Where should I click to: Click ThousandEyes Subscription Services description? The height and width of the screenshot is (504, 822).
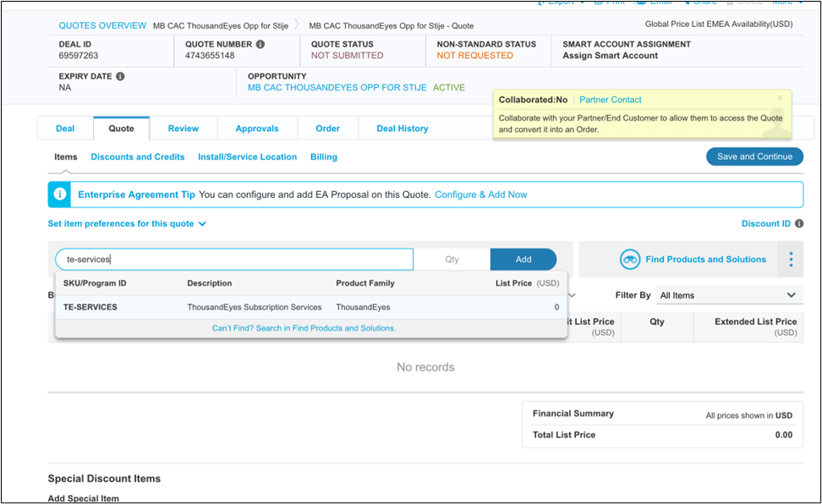[255, 307]
